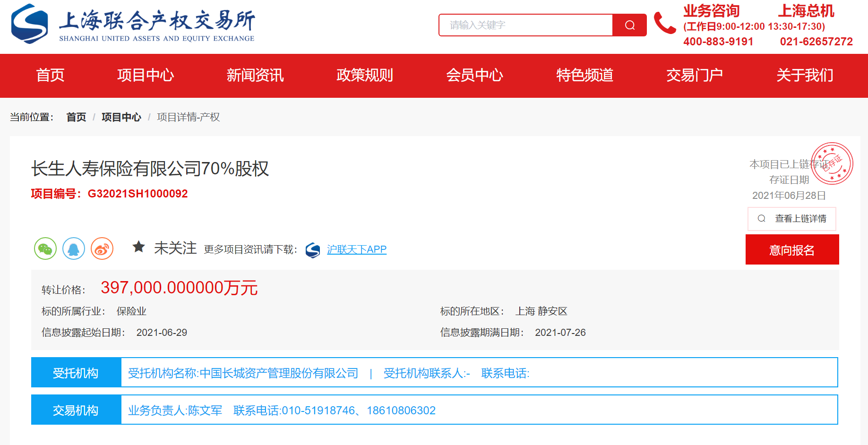
Task: Click the region value 上海 静安区
Action: point(541,311)
